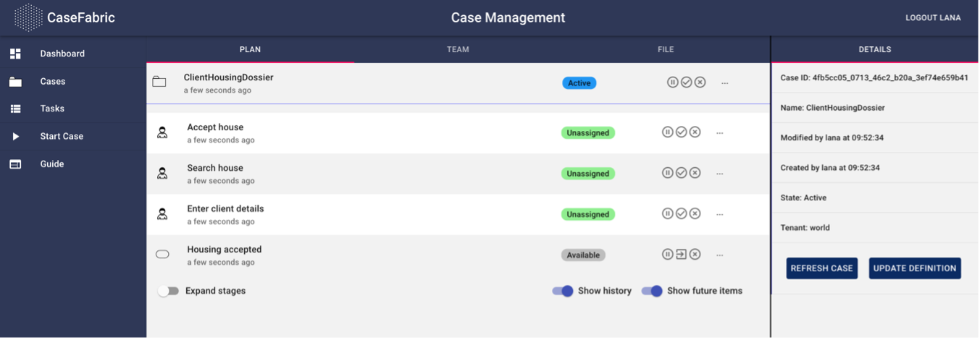Image resolution: width=980 pixels, height=340 pixels.
Task: Open more options for ClientHousingDossier row
Action: [x=724, y=83]
